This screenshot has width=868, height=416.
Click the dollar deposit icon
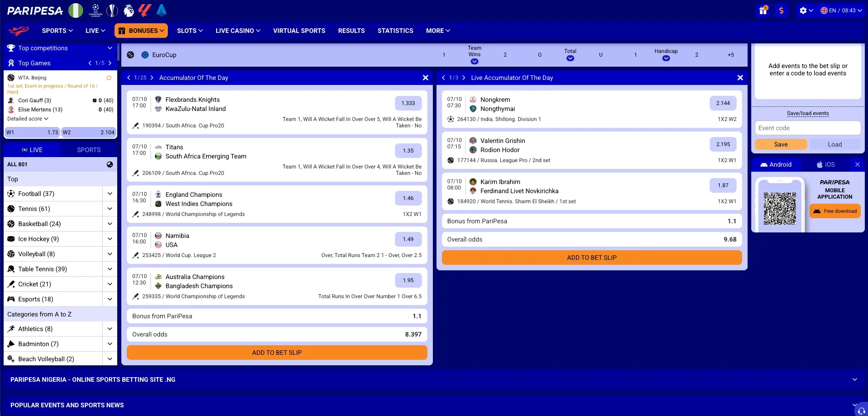pyautogui.click(x=781, y=11)
